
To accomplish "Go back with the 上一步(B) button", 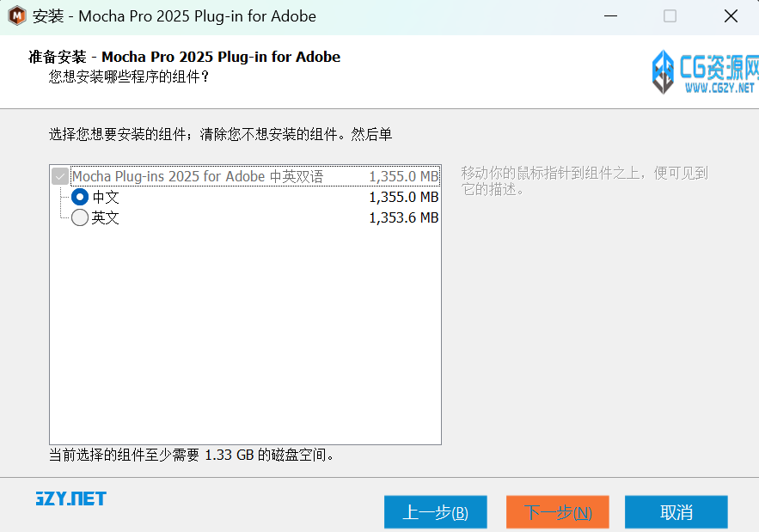I will pos(436,512).
